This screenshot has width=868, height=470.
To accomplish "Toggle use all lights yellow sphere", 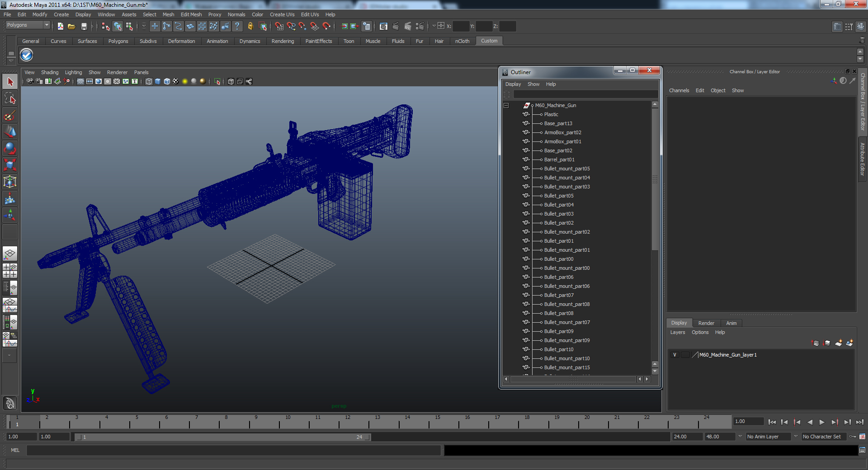I will pos(185,81).
